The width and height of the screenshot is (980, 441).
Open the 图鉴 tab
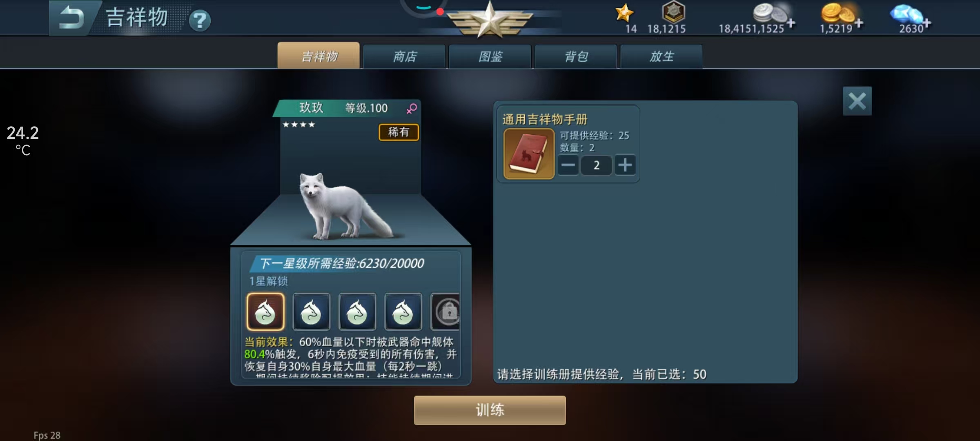coord(490,56)
